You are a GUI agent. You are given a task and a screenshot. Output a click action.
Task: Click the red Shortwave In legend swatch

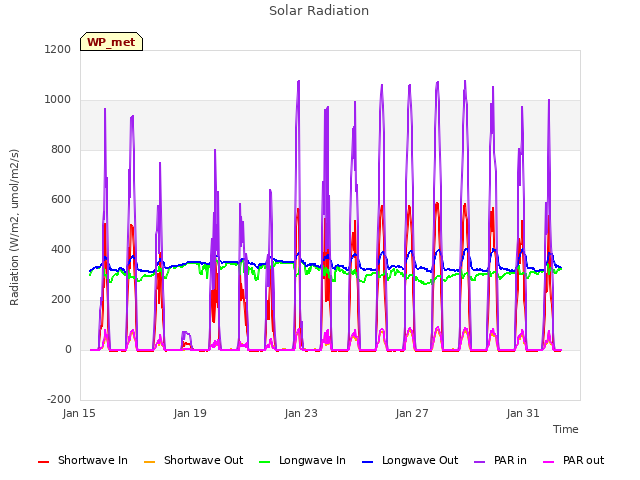(43, 462)
